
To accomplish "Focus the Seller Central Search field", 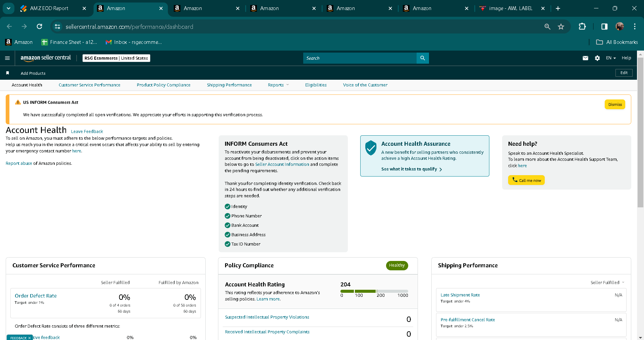I will [360, 58].
